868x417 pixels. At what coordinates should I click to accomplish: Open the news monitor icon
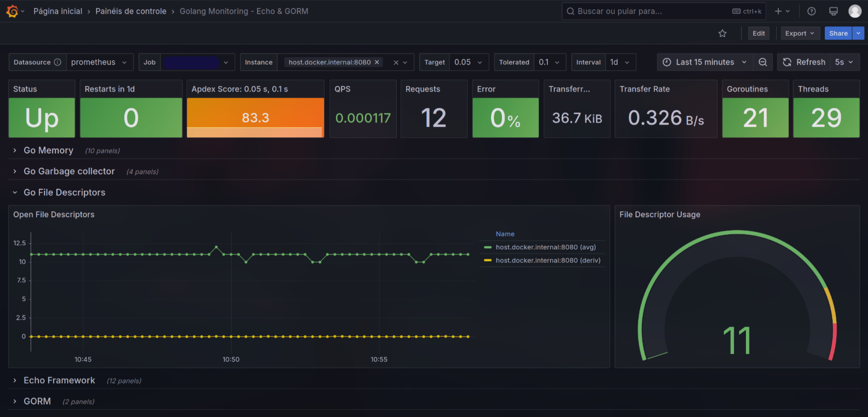[x=834, y=11]
